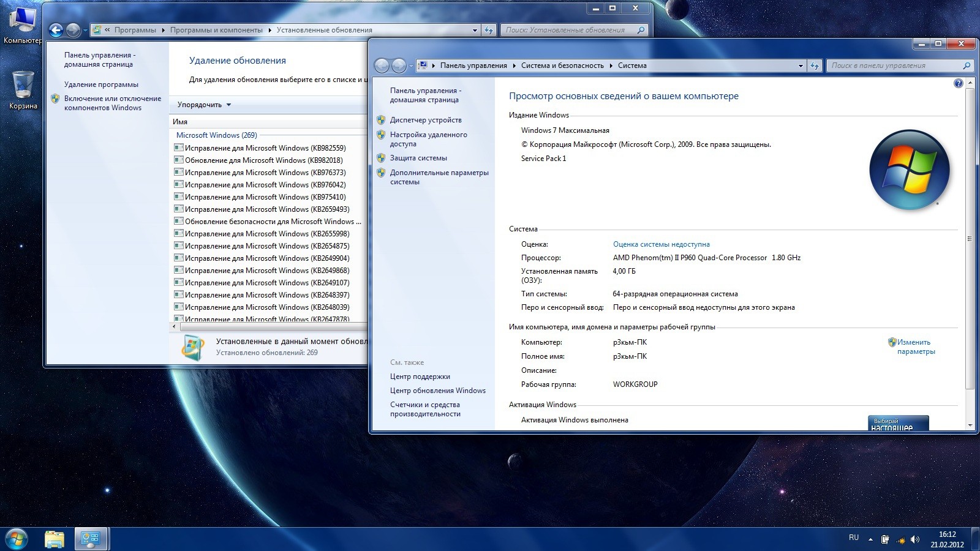980x551 pixels.
Task: Click Защита системы shield icon
Action: 381,158
